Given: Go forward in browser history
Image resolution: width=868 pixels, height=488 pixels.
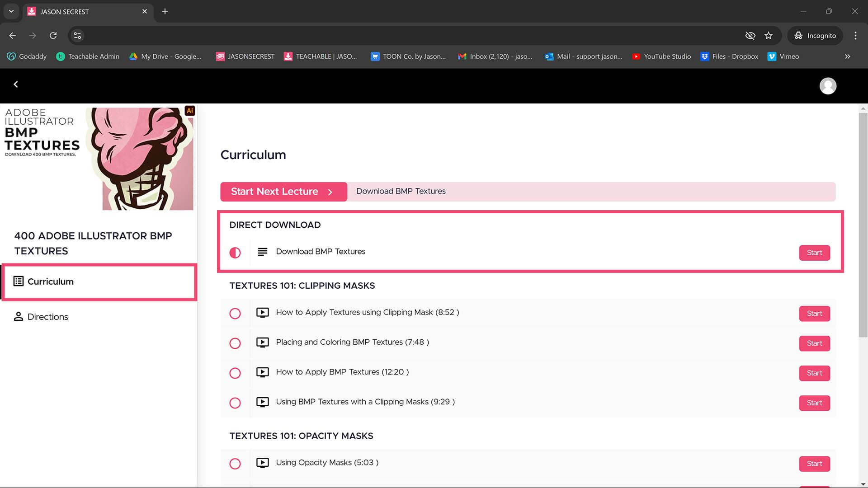Looking at the screenshot, I should [33, 36].
